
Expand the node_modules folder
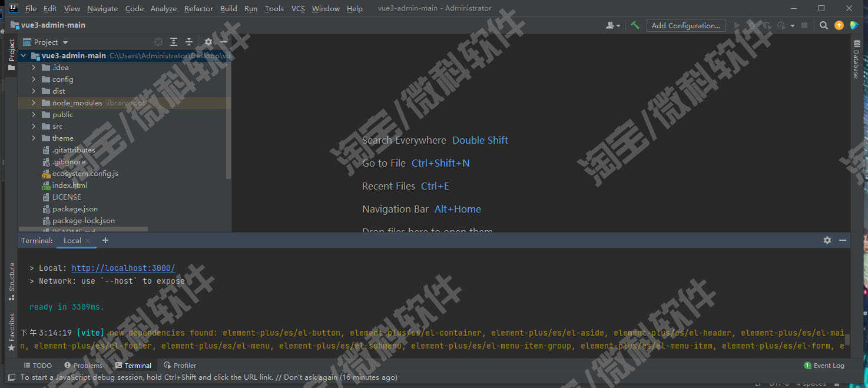click(x=34, y=102)
